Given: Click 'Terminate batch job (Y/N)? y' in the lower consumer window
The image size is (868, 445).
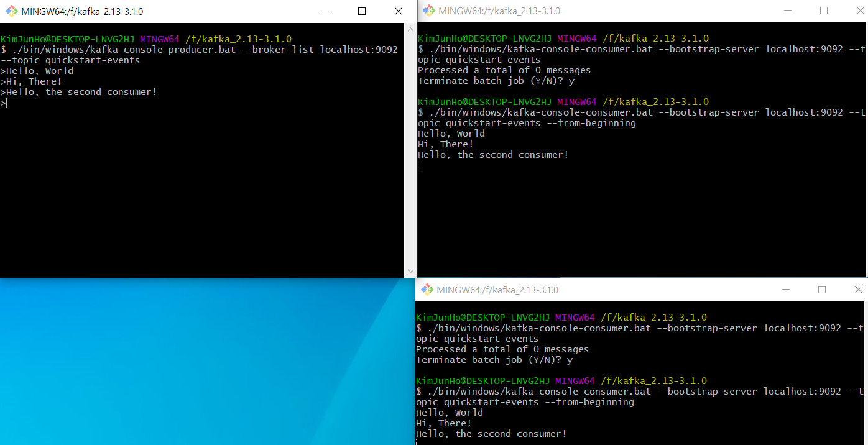Looking at the screenshot, I should tap(494, 360).
